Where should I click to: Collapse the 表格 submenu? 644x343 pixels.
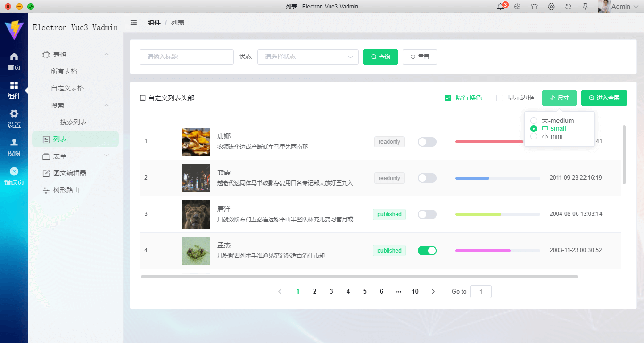75,54
